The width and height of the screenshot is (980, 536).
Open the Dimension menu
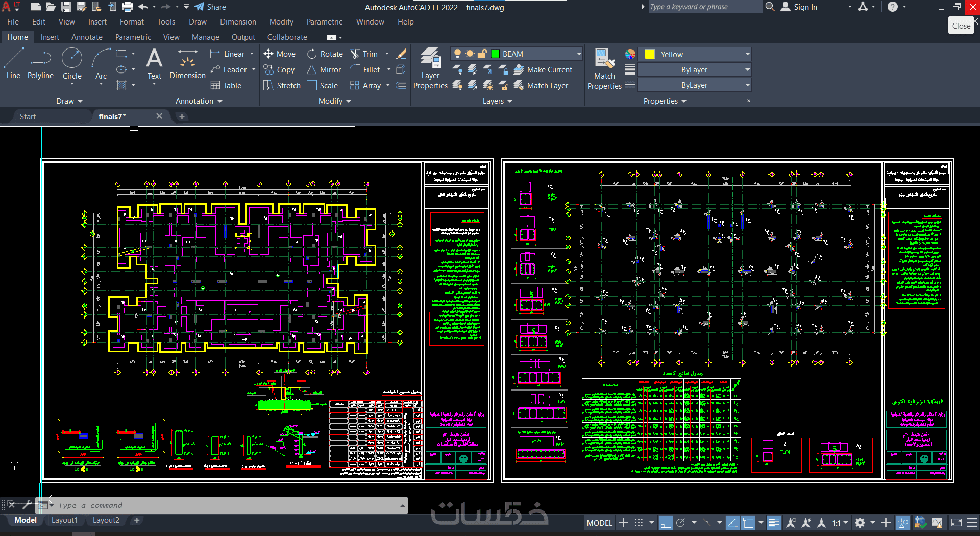click(238, 22)
